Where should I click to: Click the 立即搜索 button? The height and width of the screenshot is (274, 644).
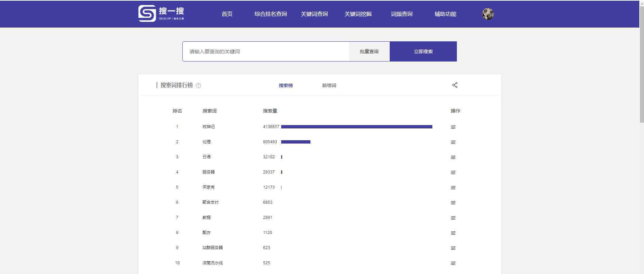point(423,51)
